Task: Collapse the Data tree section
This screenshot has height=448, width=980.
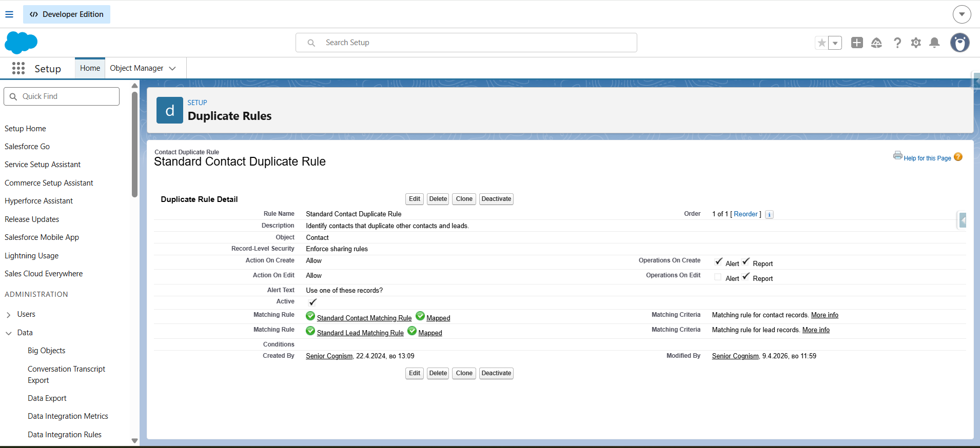Action: click(x=9, y=333)
